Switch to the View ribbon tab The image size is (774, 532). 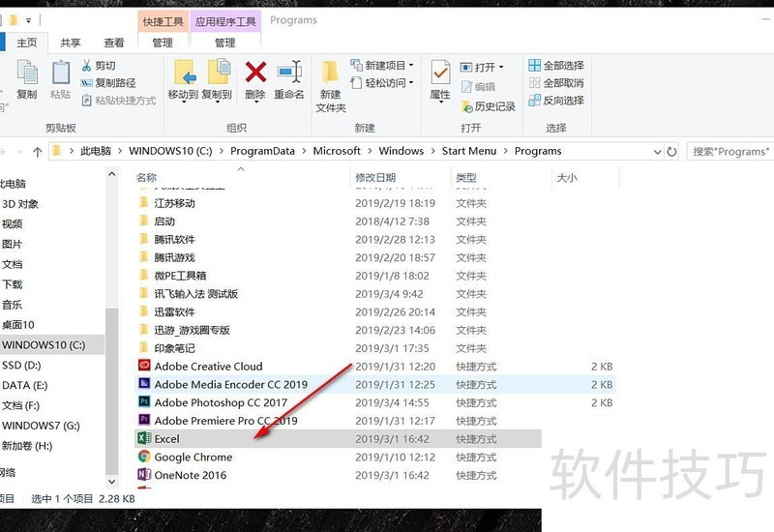tap(114, 43)
